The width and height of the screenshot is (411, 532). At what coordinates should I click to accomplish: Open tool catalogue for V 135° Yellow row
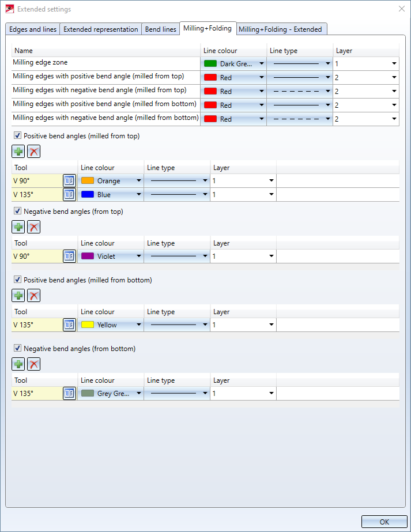(x=69, y=325)
